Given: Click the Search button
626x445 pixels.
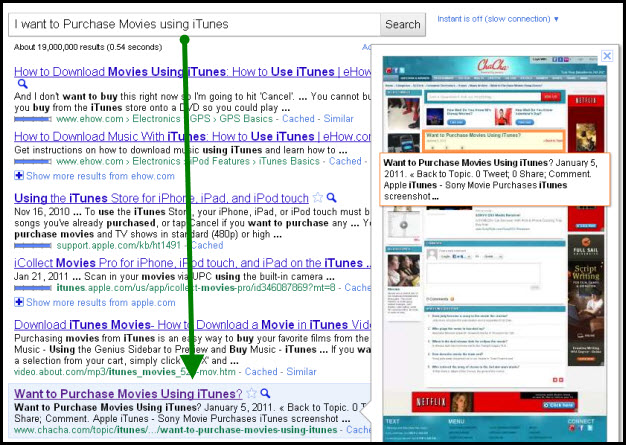Looking at the screenshot, I should point(402,24).
